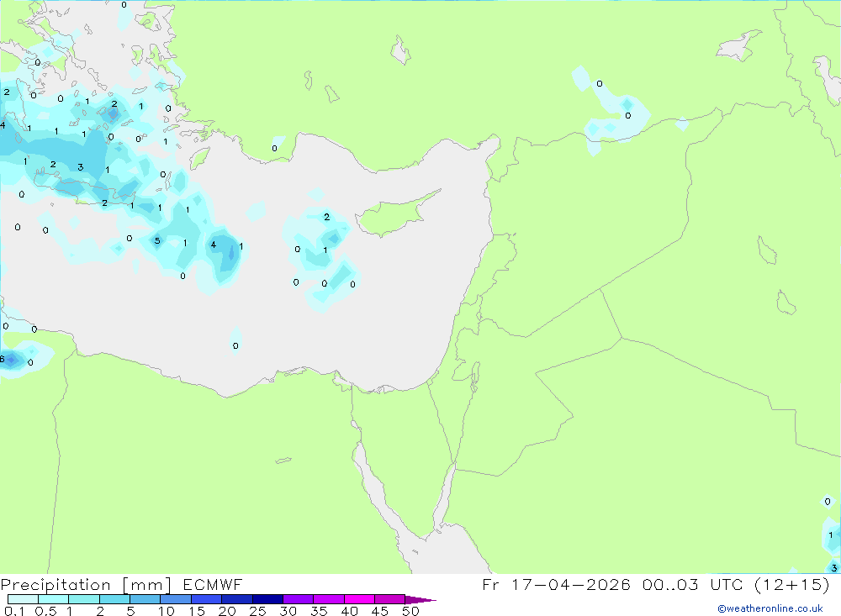Click the '15' legend scale label
Screen dimensions: 841x616
pyautogui.click(x=196, y=611)
